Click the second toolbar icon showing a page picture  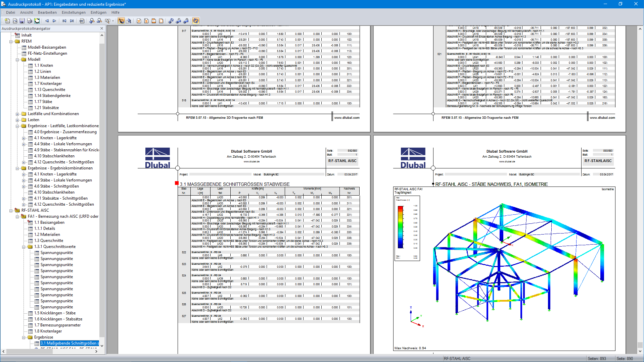15,21
